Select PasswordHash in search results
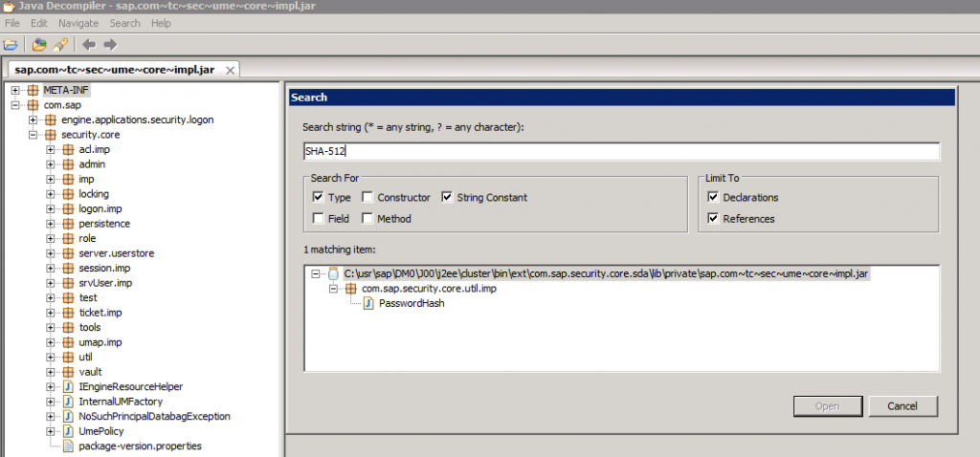980x457 pixels. tap(412, 303)
